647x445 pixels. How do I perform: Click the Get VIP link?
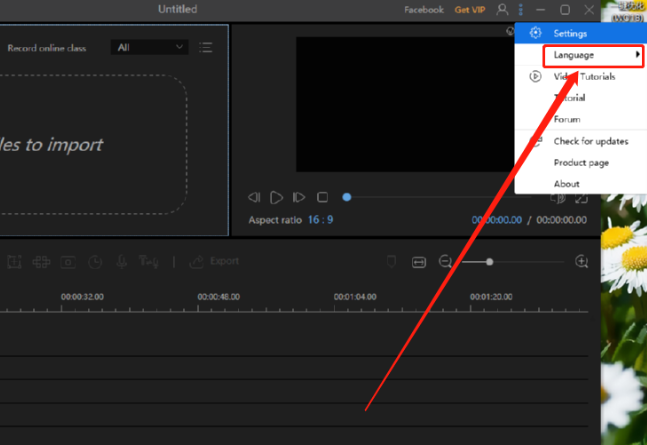470,9
